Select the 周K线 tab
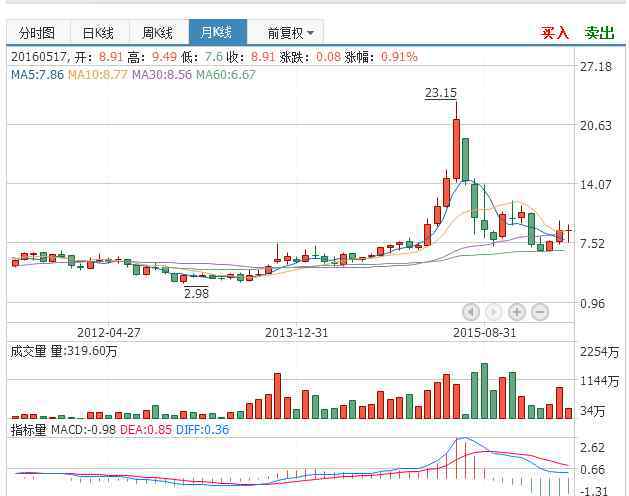Viewport: 629px width, 496px height. point(158,33)
